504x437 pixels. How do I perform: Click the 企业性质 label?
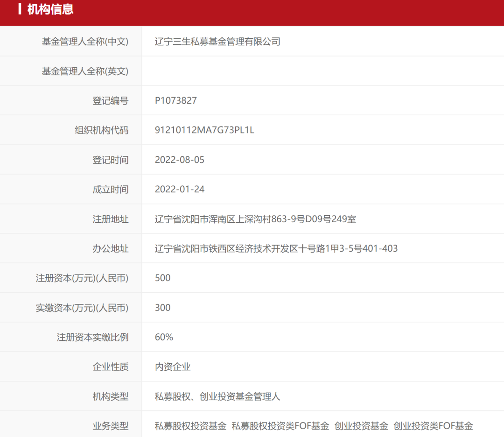111,367
